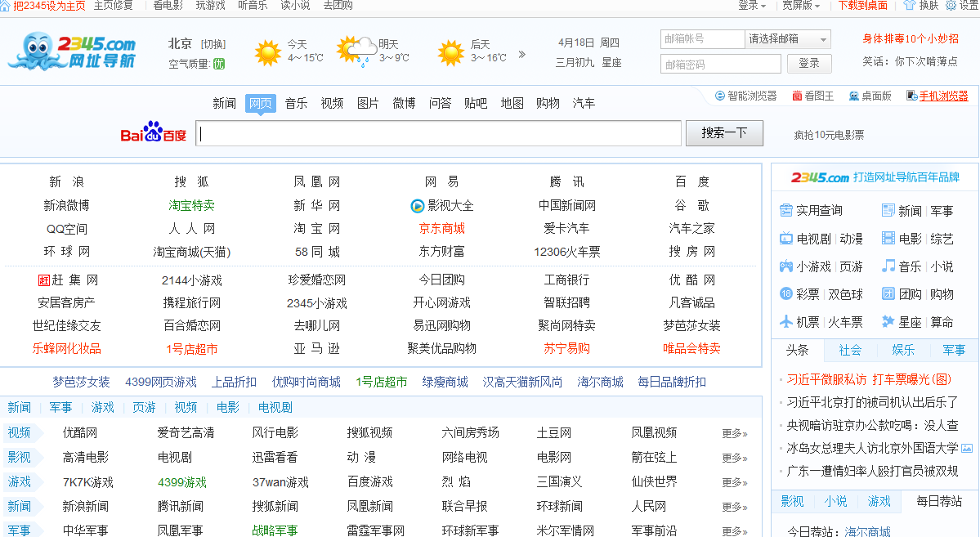Click the Baidu search input box
This screenshot has height=537, width=980.
pos(439,134)
